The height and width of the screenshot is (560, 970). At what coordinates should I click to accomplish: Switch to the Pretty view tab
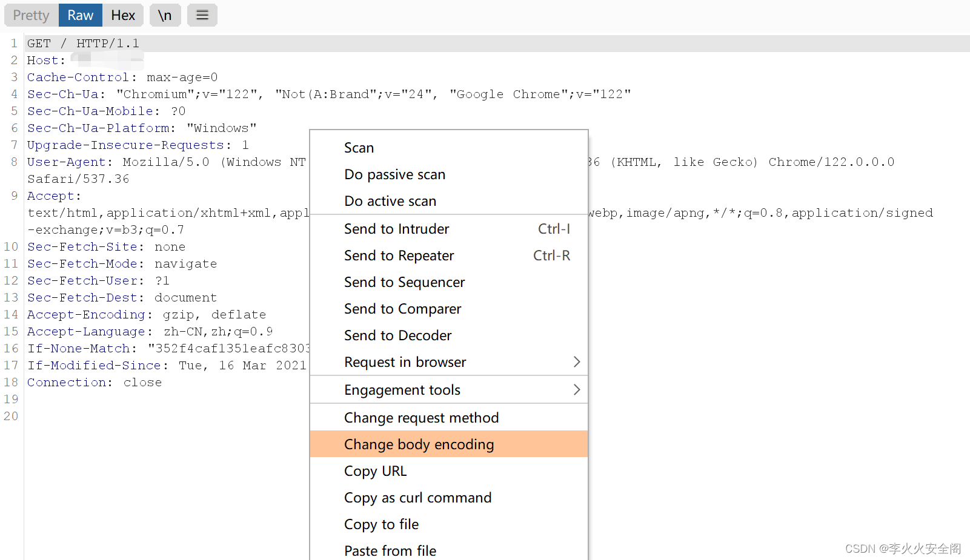pyautogui.click(x=32, y=15)
